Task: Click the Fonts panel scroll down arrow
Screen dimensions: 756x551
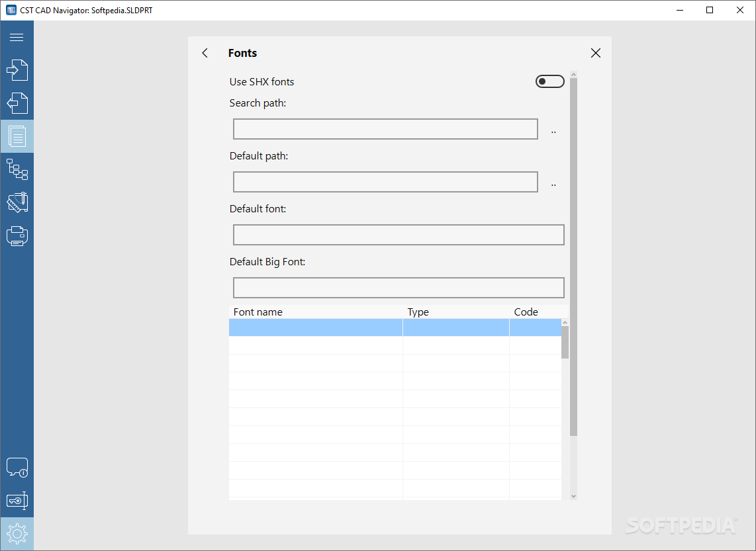Action: [x=573, y=496]
